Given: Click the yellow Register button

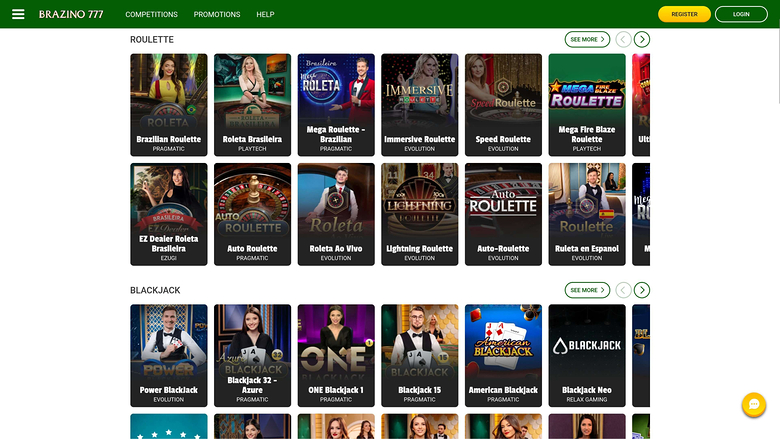Looking at the screenshot, I should click(x=684, y=14).
